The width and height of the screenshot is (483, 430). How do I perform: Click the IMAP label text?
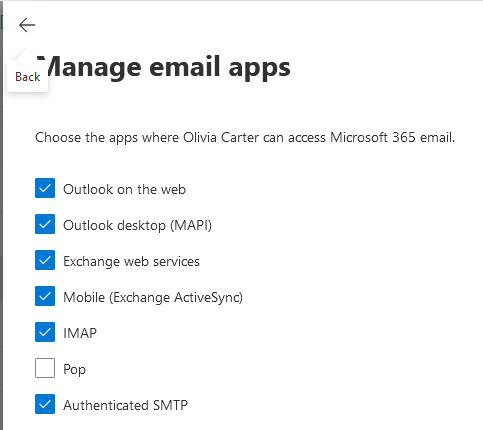pyautogui.click(x=80, y=333)
